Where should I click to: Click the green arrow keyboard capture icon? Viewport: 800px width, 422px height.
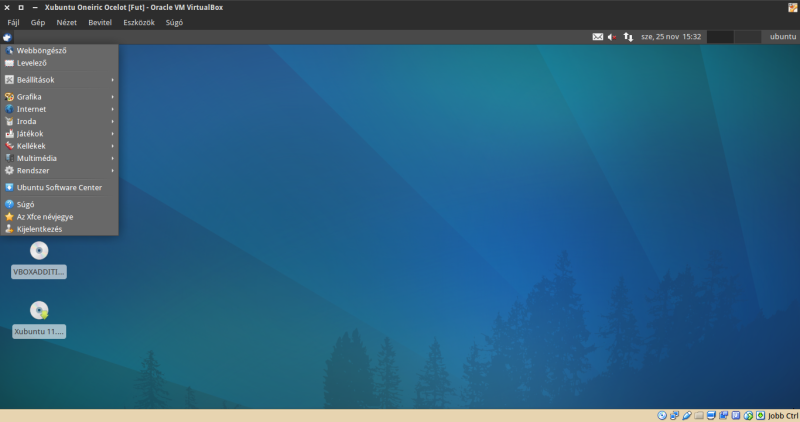[760, 415]
